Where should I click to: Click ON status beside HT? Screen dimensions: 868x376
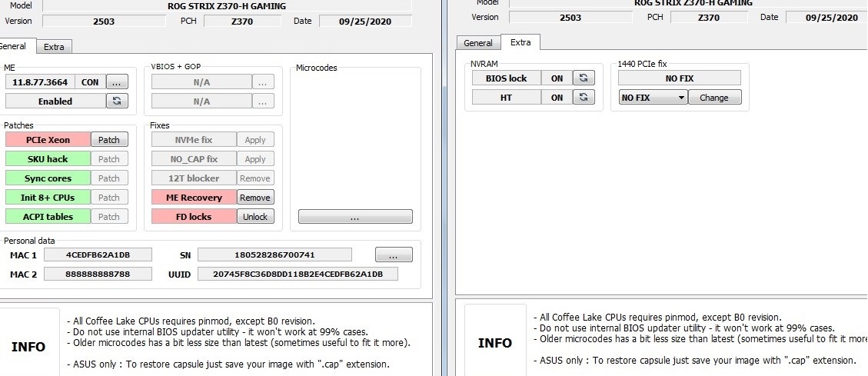(x=557, y=97)
